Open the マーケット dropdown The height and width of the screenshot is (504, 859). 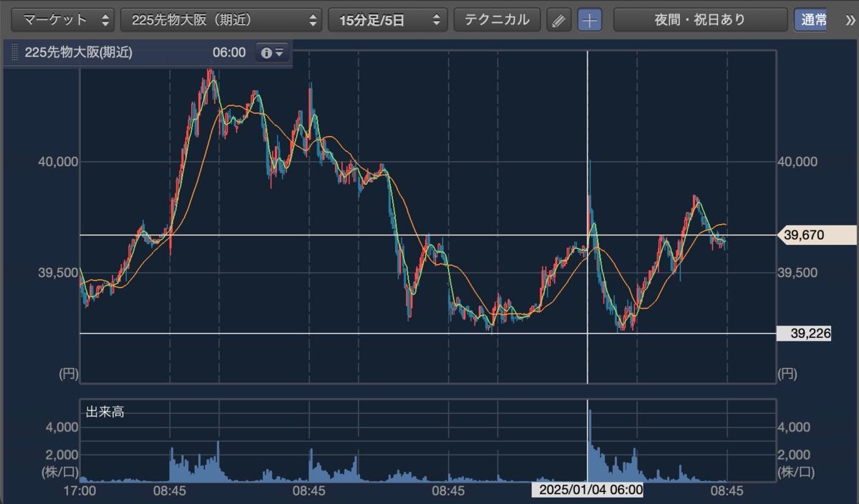tap(64, 20)
